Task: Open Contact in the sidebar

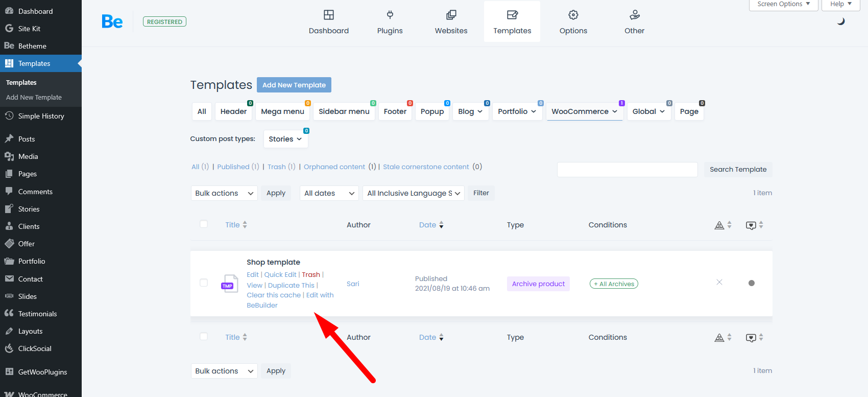Action: click(31, 279)
